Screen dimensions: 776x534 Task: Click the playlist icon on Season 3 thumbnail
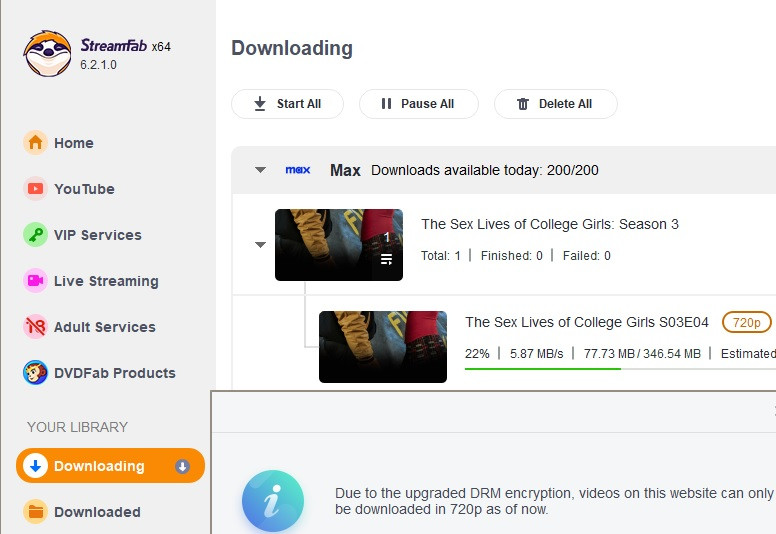point(386,259)
